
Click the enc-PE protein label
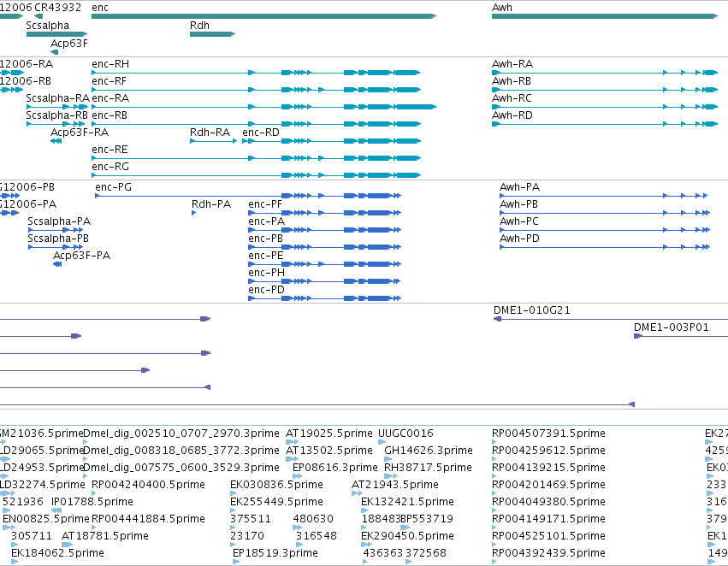265,256
